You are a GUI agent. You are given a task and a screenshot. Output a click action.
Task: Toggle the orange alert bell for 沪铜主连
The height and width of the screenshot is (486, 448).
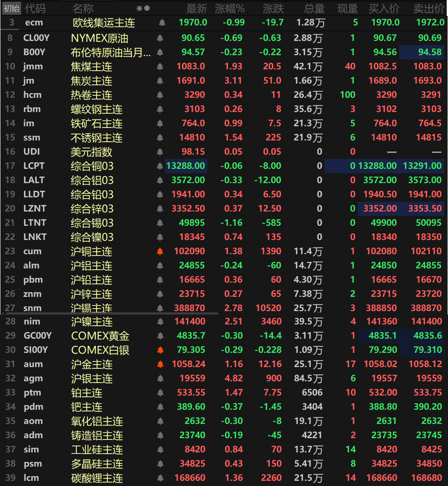click(160, 252)
